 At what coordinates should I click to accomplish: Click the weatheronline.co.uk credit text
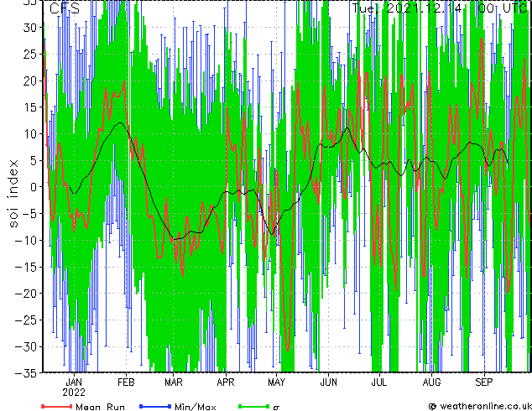(486, 406)
